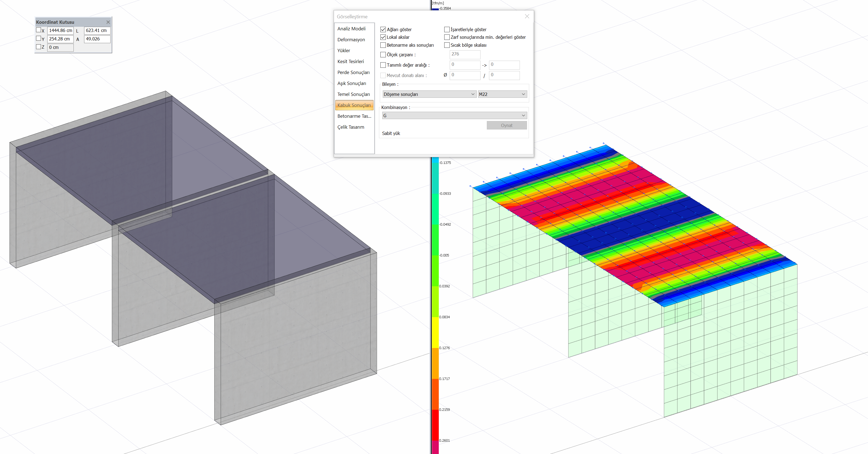Click the Y coordinate field 254.28 cm
Viewport: 868px width, 454px height.
coord(61,39)
